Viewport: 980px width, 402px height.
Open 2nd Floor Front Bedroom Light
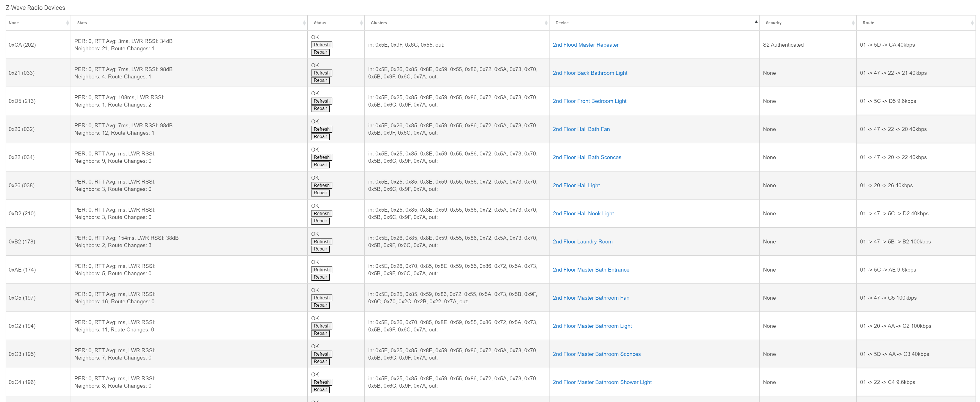(589, 101)
